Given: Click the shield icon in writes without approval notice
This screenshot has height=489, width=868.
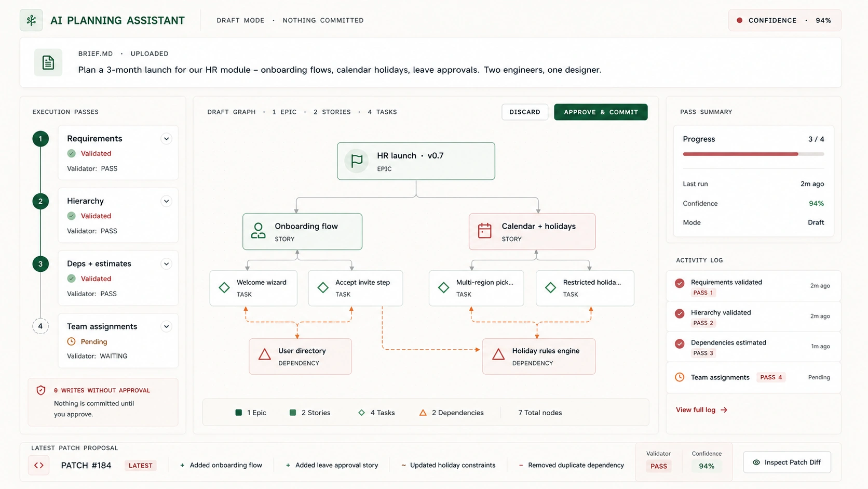Looking at the screenshot, I should [41, 390].
